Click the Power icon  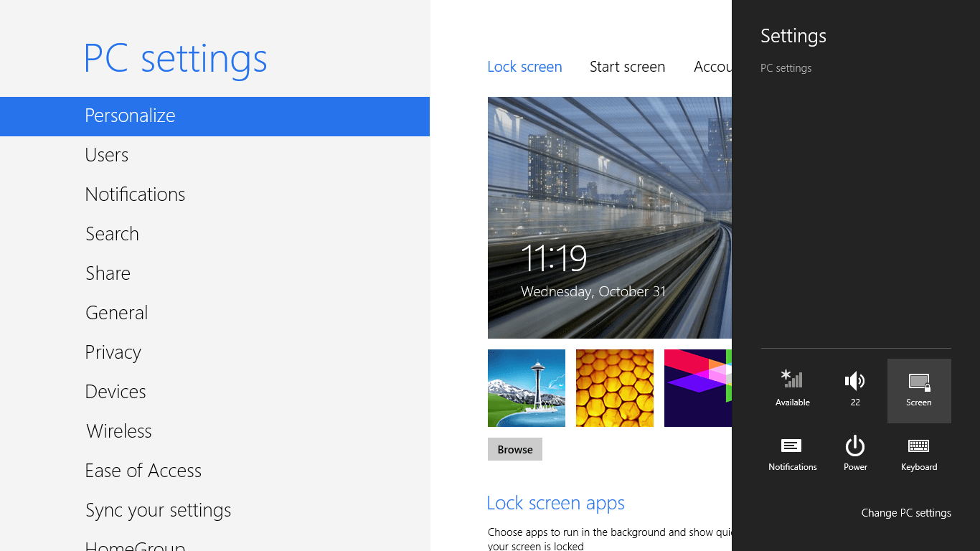point(855,452)
